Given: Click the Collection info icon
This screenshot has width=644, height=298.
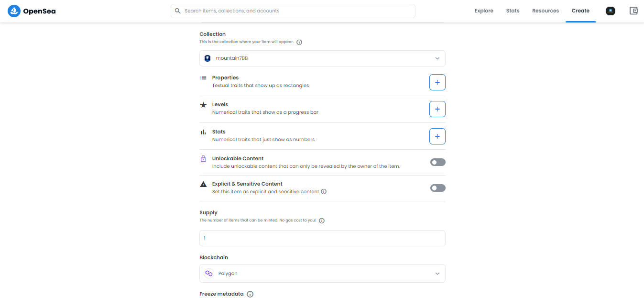Looking at the screenshot, I should click(x=299, y=42).
